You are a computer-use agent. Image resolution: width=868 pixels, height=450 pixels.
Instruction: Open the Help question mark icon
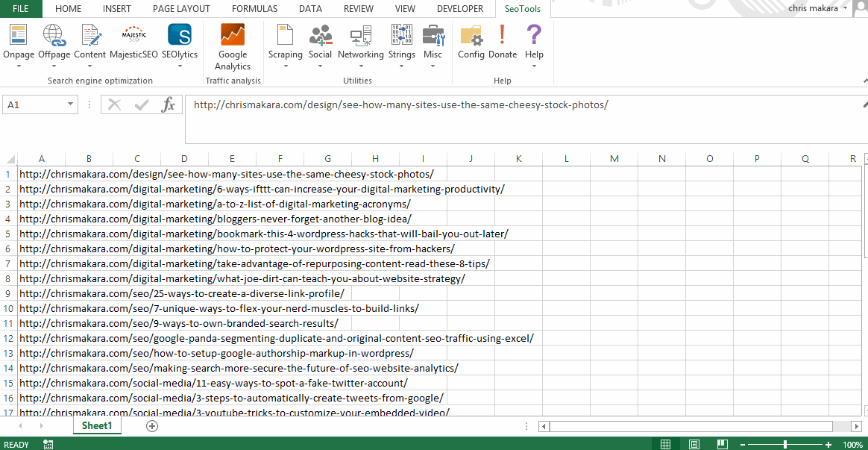(534, 34)
